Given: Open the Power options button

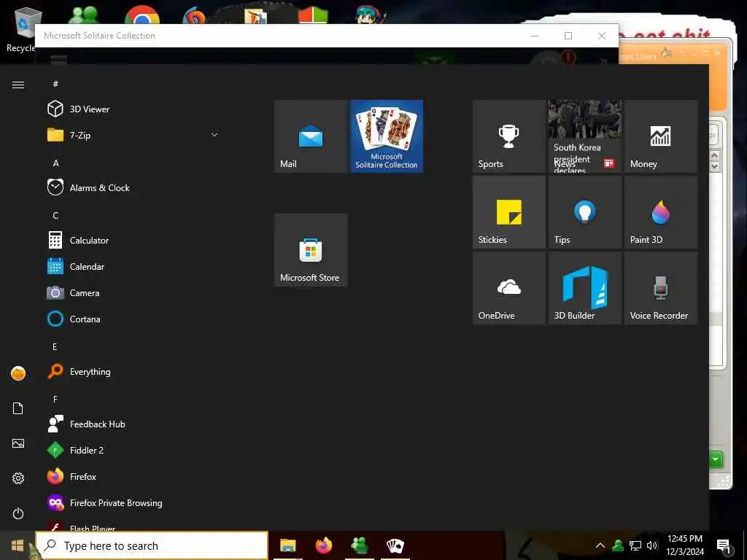Looking at the screenshot, I should (18, 513).
